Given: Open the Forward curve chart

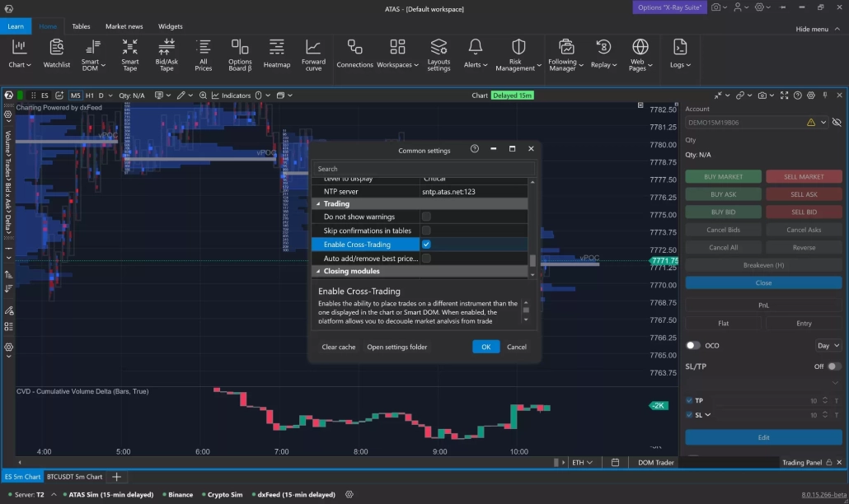Looking at the screenshot, I should pyautogui.click(x=313, y=54).
